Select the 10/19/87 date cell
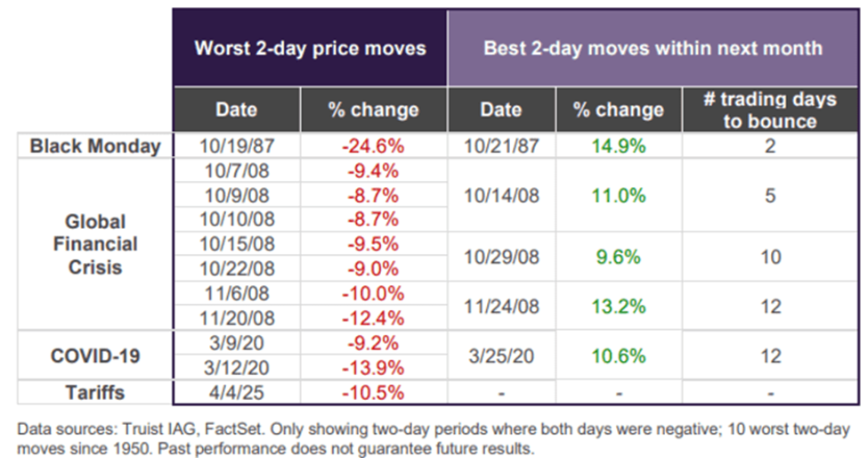The height and width of the screenshot is (458, 868). pyautogui.click(x=236, y=146)
